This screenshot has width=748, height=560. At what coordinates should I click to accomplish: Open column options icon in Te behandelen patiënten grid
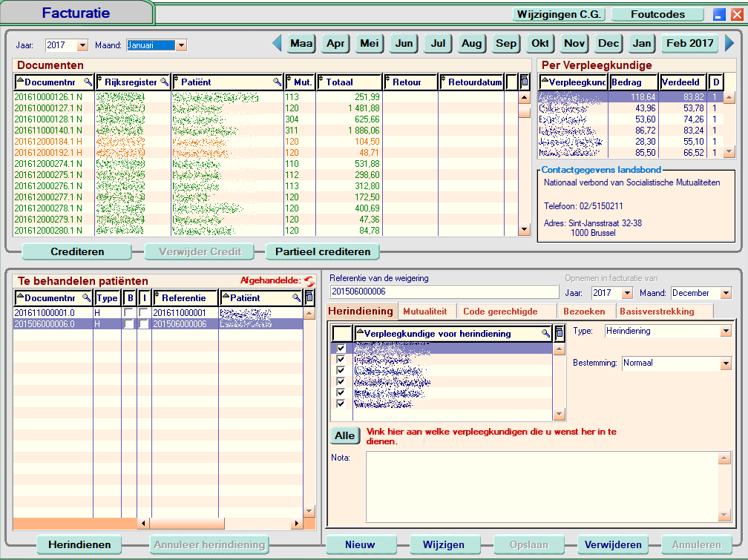point(309,298)
